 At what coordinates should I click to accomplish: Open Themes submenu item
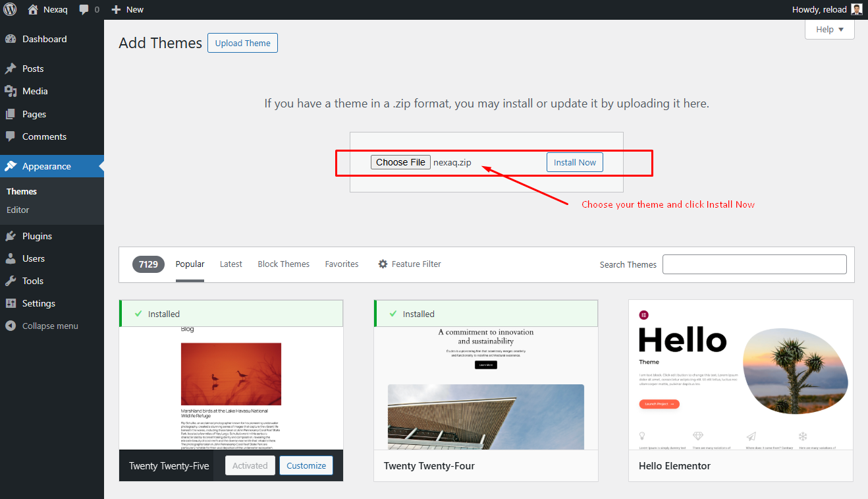pos(22,191)
